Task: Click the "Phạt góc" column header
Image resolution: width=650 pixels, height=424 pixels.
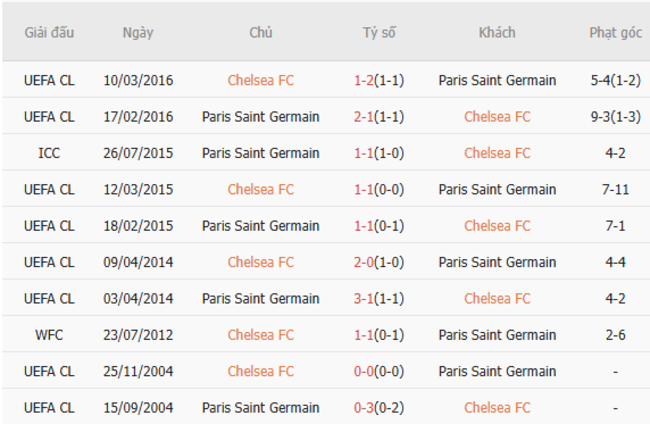Action: [615, 32]
